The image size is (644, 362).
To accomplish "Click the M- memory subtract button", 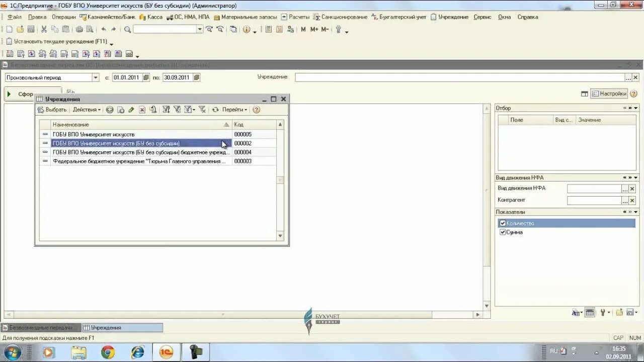I will click(325, 30).
